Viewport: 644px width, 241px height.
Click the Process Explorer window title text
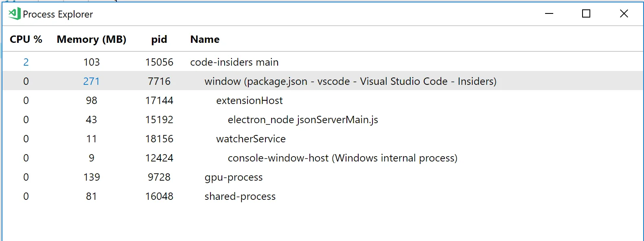pos(58,14)
